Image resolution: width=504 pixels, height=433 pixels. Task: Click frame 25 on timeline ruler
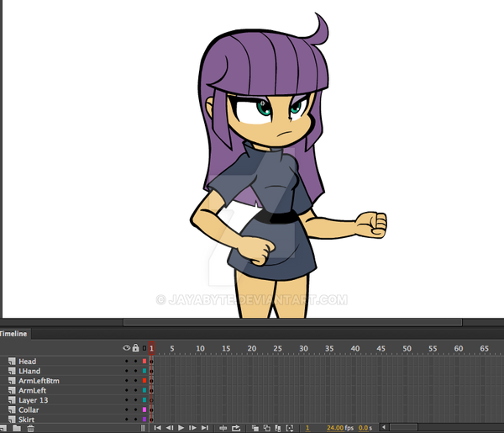[x=277, y=348]
